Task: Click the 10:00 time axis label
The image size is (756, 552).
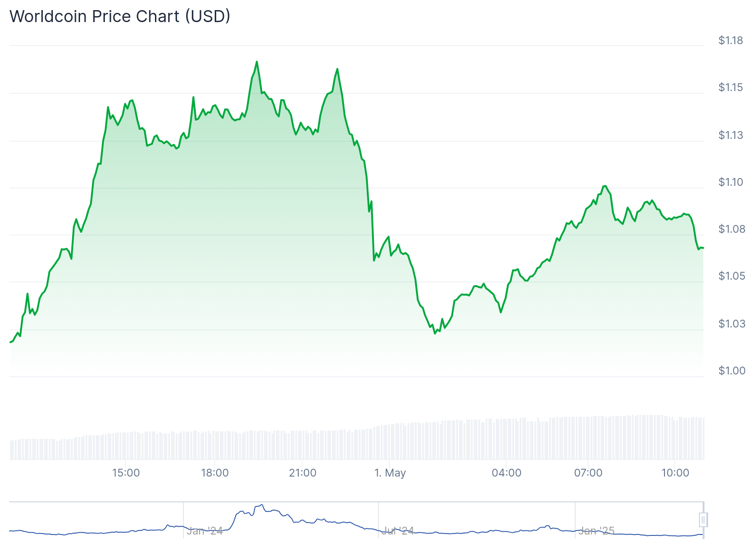Action: coord(675,473)
